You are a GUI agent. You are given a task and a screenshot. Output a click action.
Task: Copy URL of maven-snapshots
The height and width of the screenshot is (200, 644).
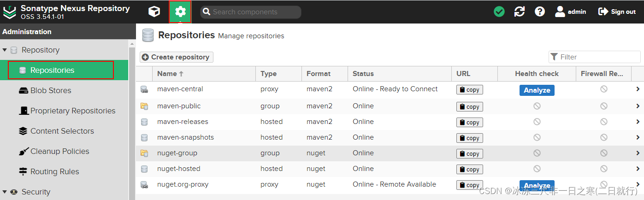(x=470, y=138)
